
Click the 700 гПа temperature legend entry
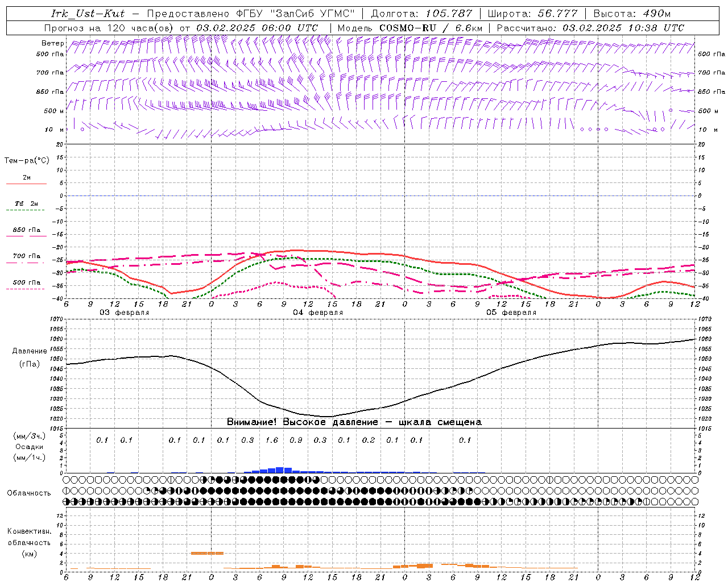tap(26, 257)
